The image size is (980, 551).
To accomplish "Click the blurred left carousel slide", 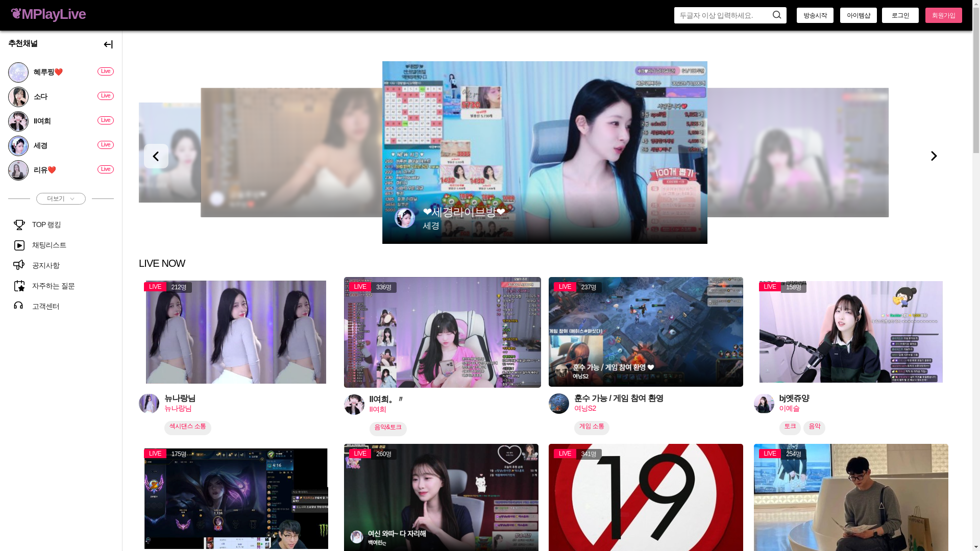I will point(291,153).
